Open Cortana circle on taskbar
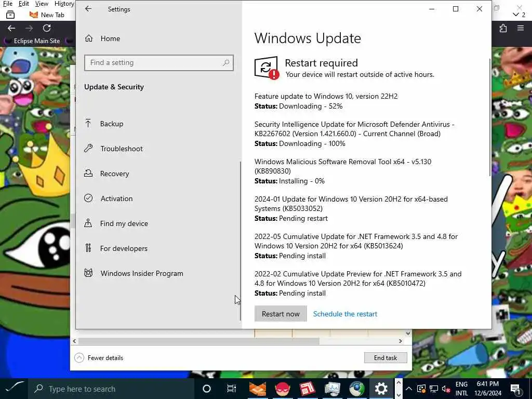The height and width of the screenshot is (399, 532). [207, 389]
